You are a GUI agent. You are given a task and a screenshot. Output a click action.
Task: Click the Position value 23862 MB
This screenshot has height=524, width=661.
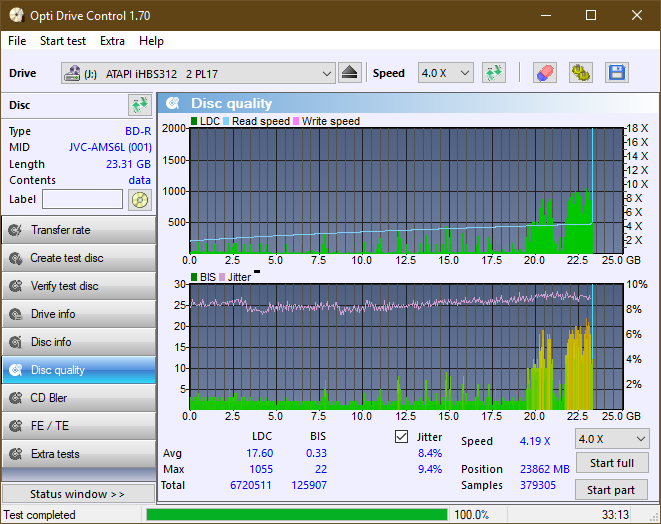coord(545,469)
